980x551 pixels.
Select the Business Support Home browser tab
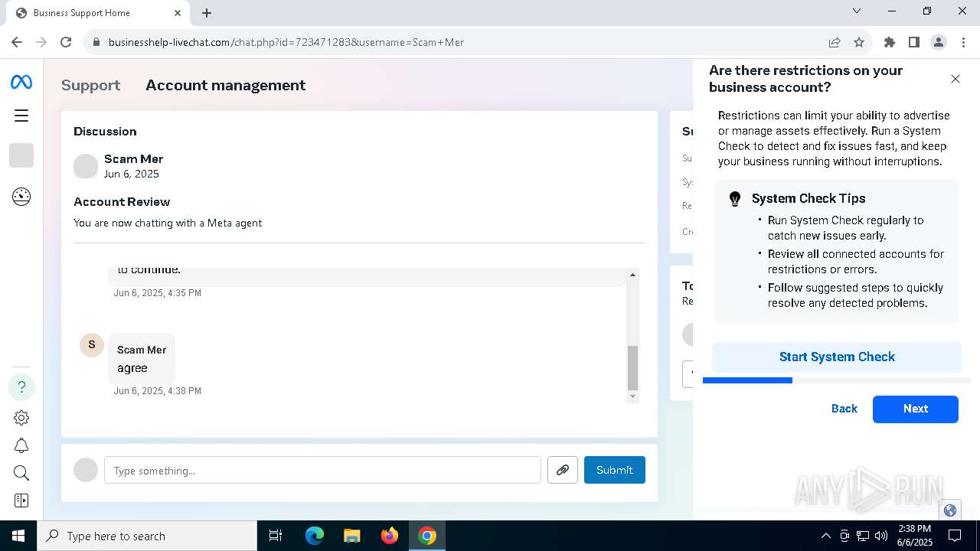[x=96, y=13]
